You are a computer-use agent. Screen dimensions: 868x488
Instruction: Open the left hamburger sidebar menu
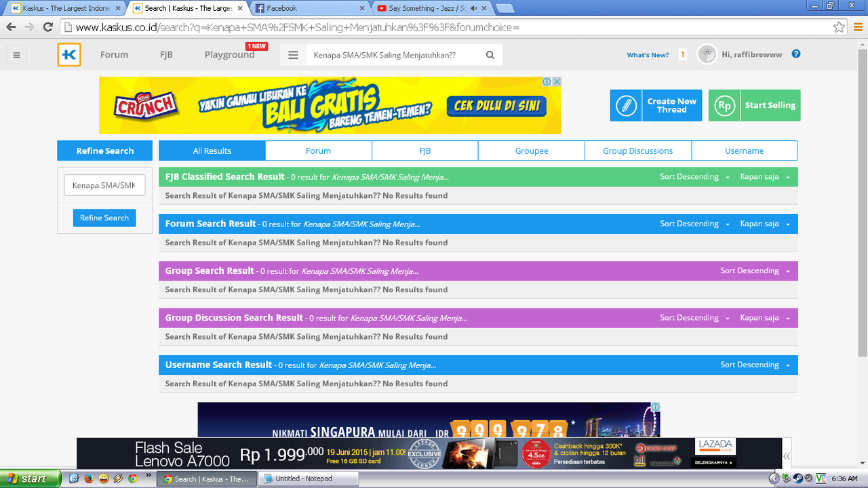pos(17,56)
